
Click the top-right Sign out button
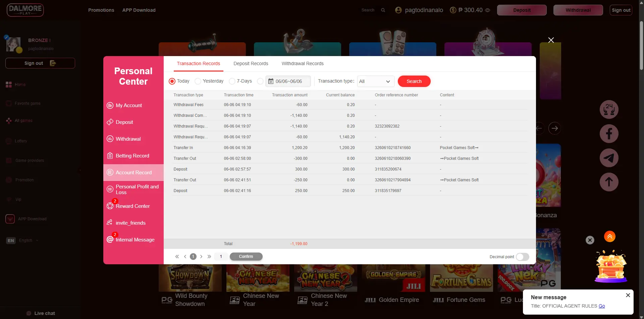click(x=621, y=10)
